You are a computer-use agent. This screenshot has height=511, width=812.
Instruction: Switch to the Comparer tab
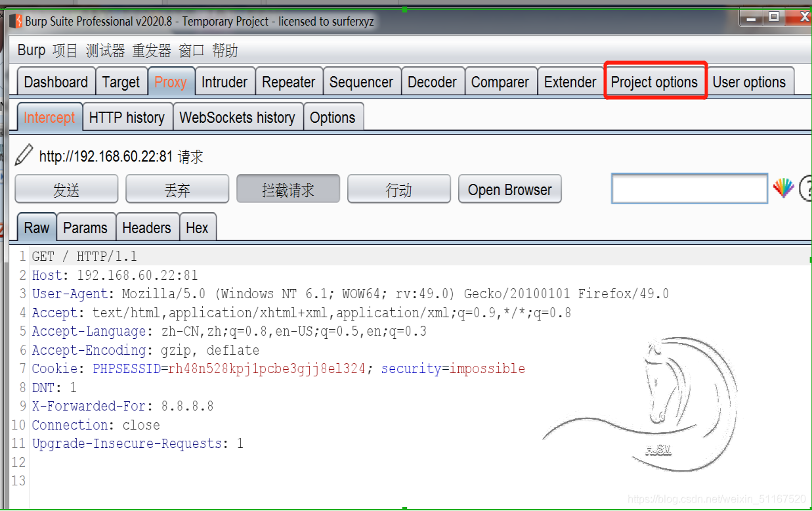[500, 82]
